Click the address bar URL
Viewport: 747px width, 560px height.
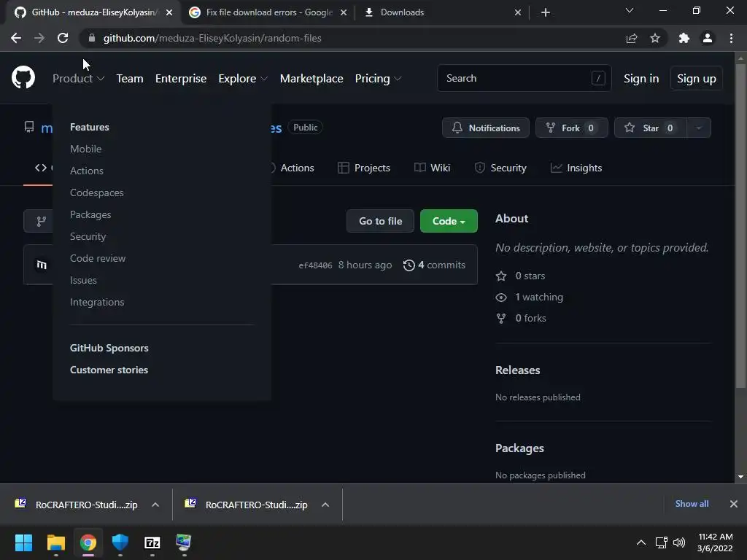coord(212,38)
